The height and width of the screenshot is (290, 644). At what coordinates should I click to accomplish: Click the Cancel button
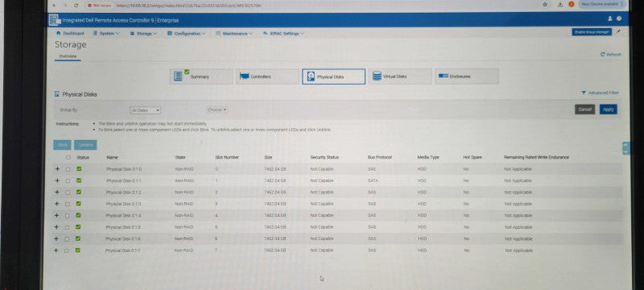coord(585,110)
